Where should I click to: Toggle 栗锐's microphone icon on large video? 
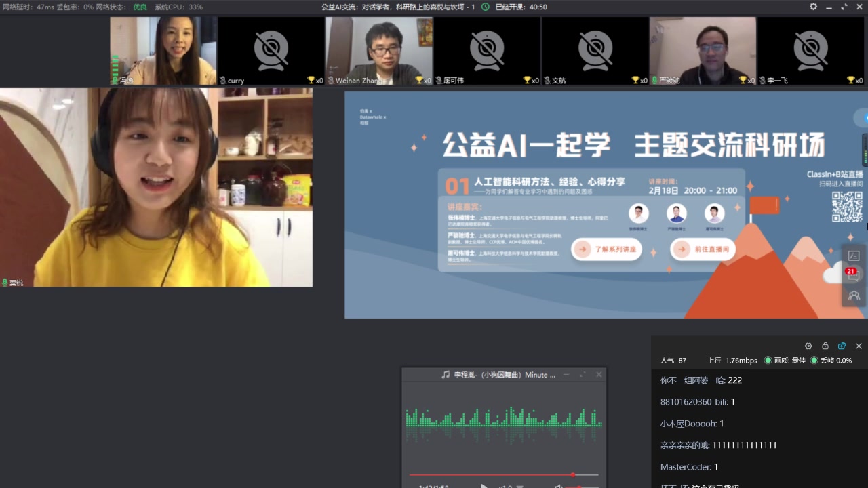[x=5, y=282]
